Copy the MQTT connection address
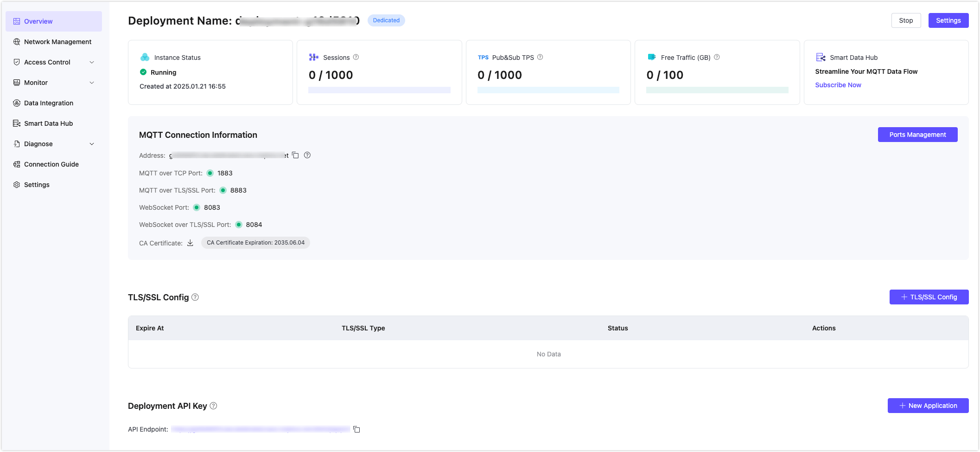This screenshot has height=452, width=980. tap(295, 155)
